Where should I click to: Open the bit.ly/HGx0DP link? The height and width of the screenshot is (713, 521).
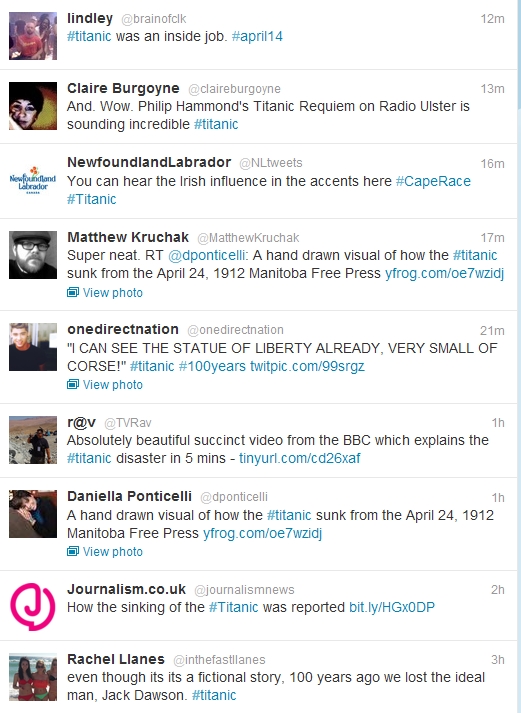click(392, 607)
